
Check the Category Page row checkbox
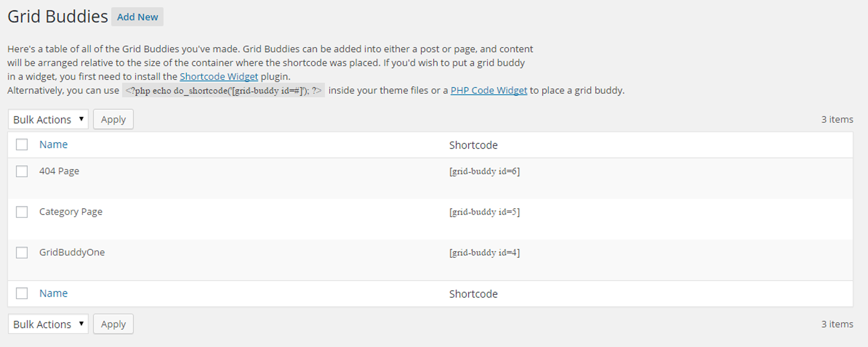pyautogui.click(x=22, y=212)
